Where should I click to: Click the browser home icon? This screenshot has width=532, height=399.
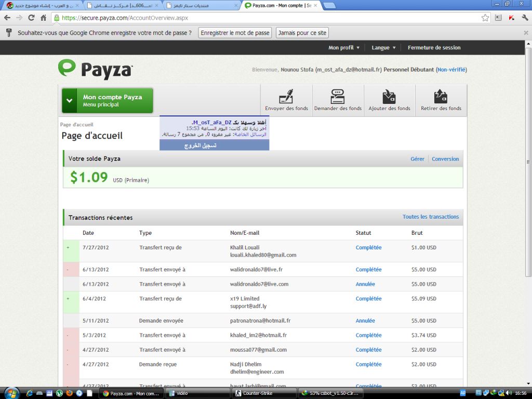point(44,18)
